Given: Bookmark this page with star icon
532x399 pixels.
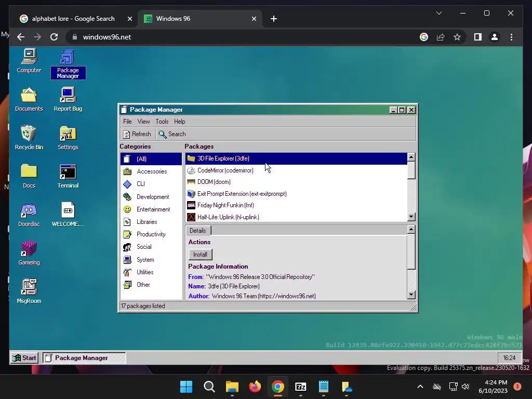Looking at the screenshot, I should (457, 37).
